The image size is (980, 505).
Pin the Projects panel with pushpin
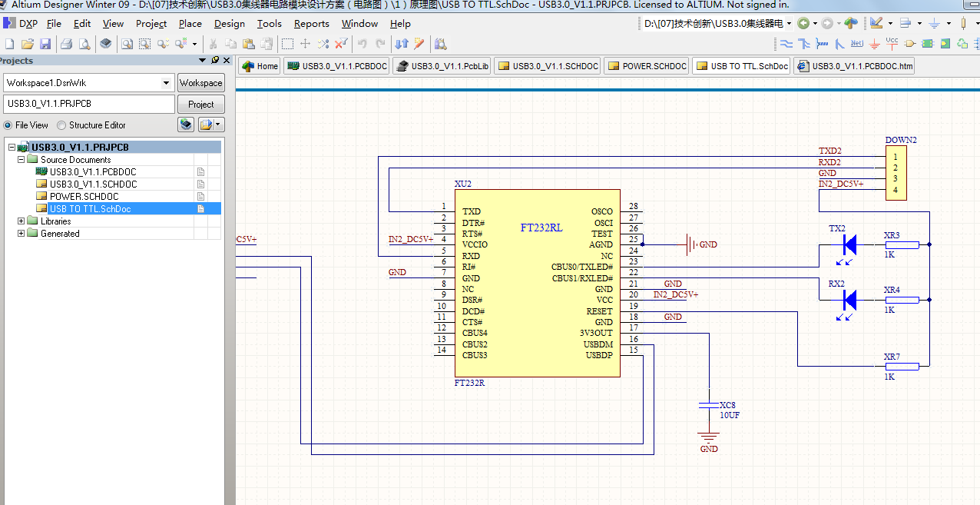tap(215, 60)
